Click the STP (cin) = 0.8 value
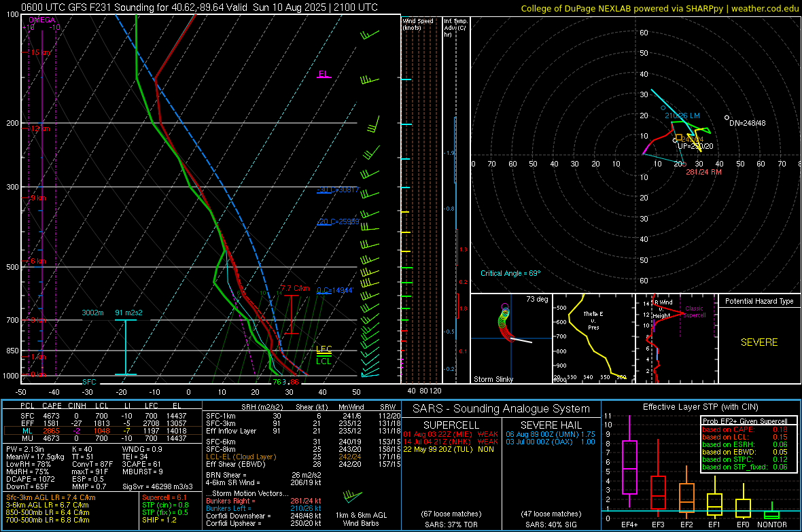802x532 pixels. (x=165, y=506)
